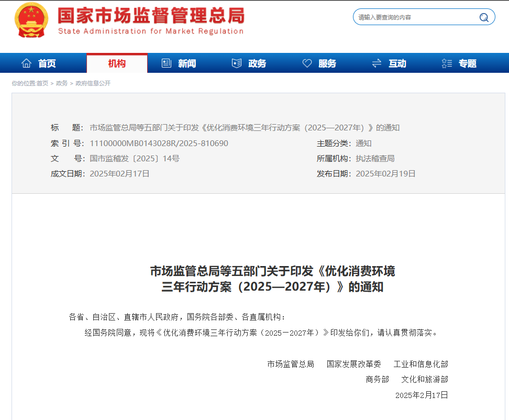Image resolution: width=509 pixels, height=420 pixels.
Task: Go to 首页 in breadcrumb
Action: pos(42,83)
